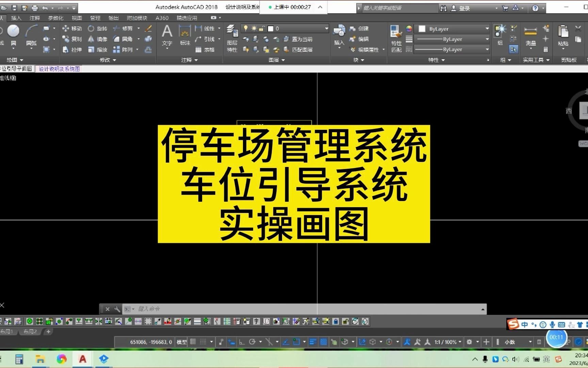
Task: Toggle polar tracking in status bar
Action: tap(252, 342)
